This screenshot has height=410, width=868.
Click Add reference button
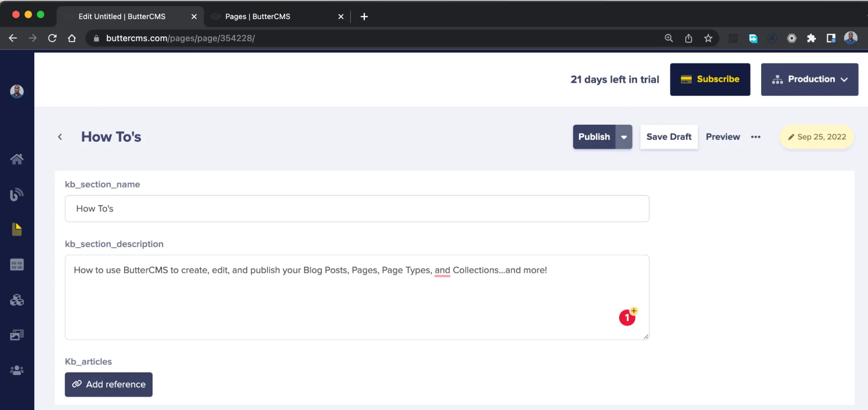click(x=109, y=384)
